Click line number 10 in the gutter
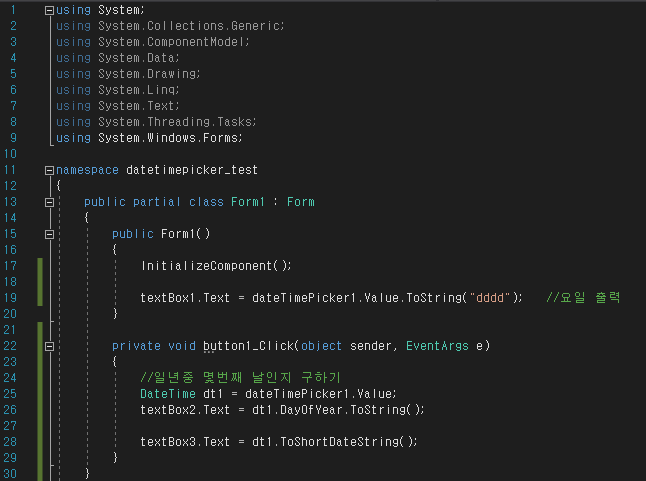This screenshot has height=481, width=646. [x=10, y=154]
